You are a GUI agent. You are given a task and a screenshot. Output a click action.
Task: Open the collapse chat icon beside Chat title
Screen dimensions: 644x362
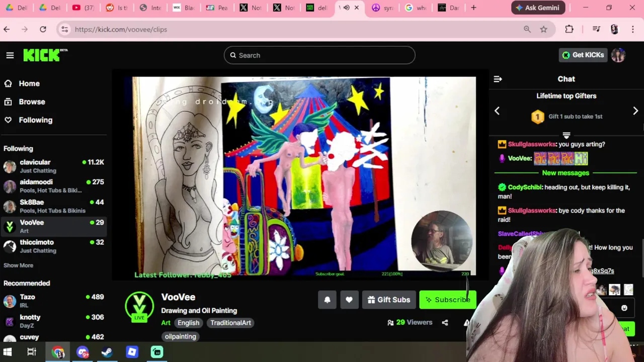[x=498, y=79]
